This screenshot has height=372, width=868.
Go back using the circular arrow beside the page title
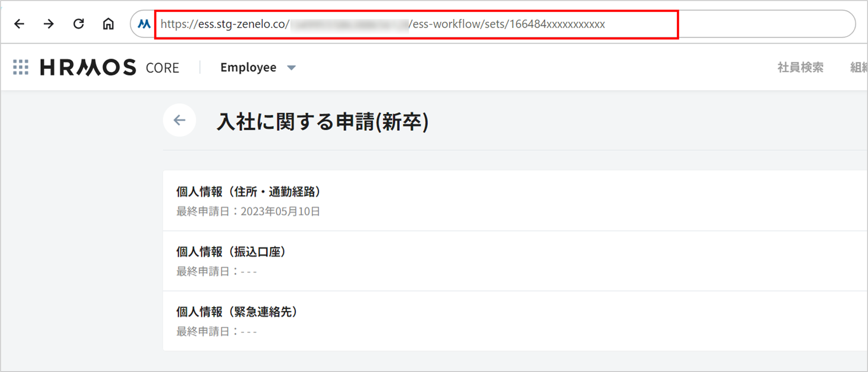(179, 120)
